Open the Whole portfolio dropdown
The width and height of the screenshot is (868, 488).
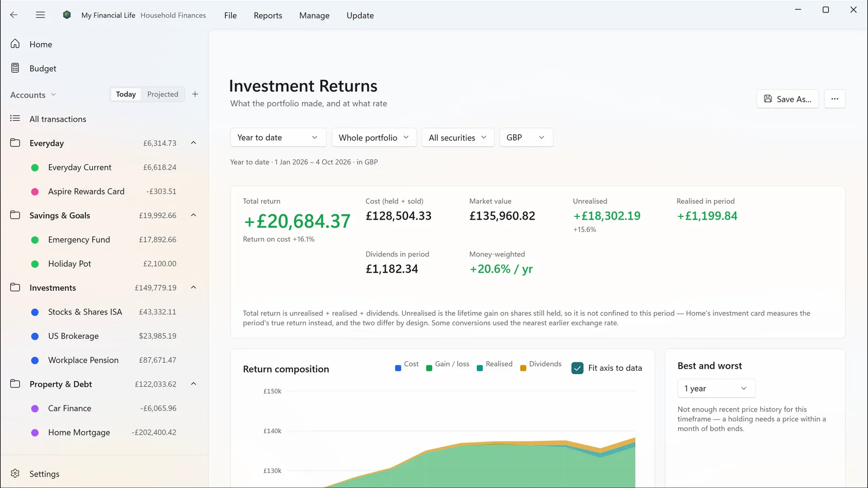coord(374,138)
